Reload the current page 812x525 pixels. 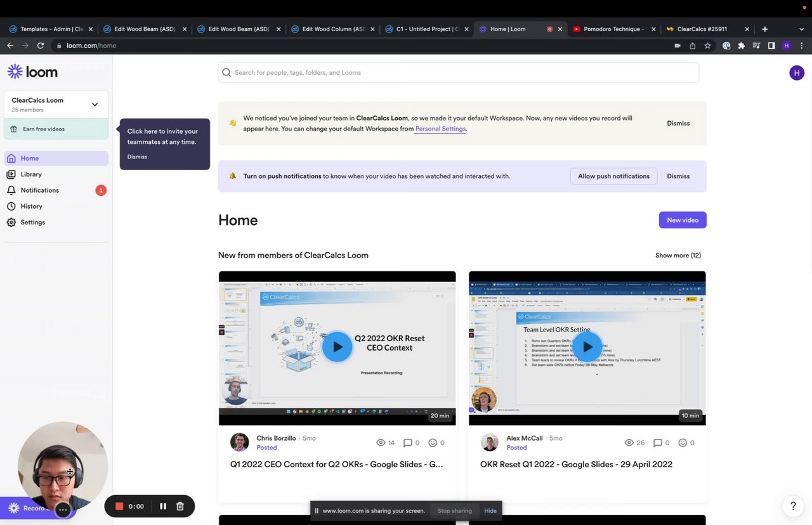point(41,46)
